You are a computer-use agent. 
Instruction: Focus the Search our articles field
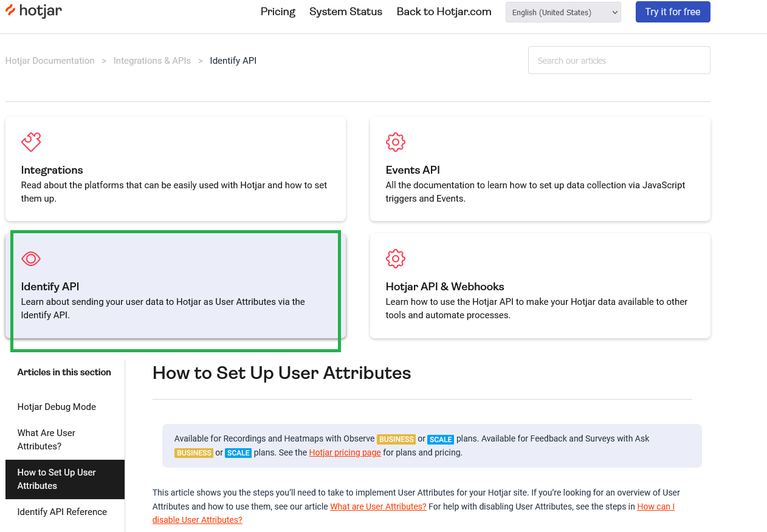(619, 60)
